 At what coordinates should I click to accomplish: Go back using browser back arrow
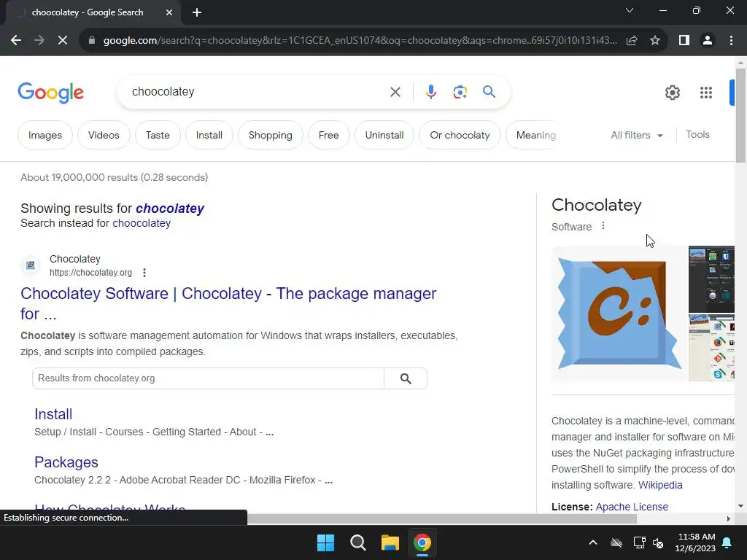coord(16,41)
